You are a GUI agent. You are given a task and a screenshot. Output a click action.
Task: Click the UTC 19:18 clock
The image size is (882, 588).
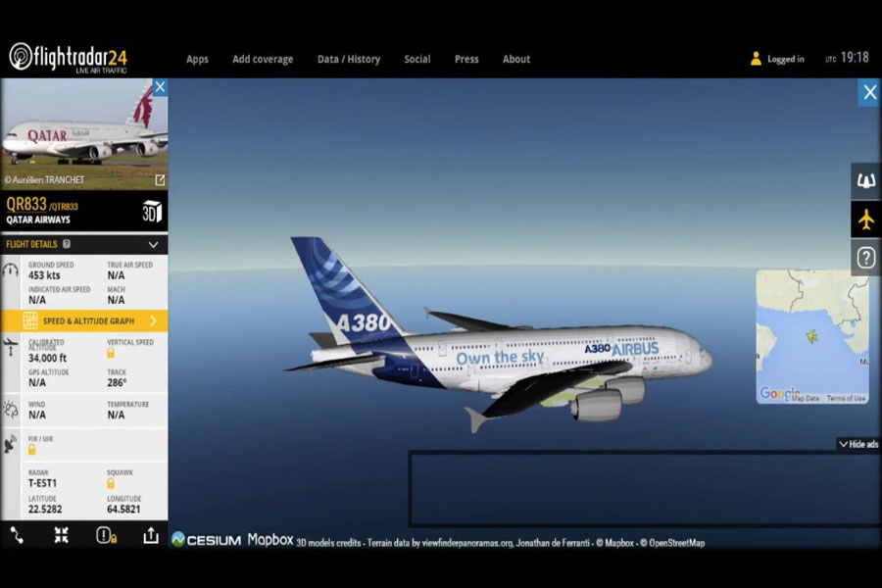(x=847, y=58)
